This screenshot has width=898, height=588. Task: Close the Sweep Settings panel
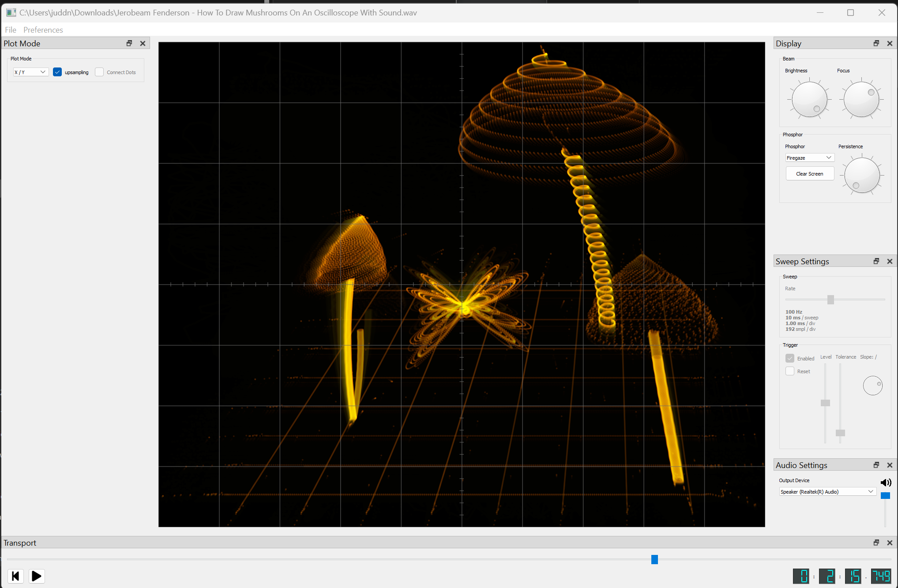[890, 261]
